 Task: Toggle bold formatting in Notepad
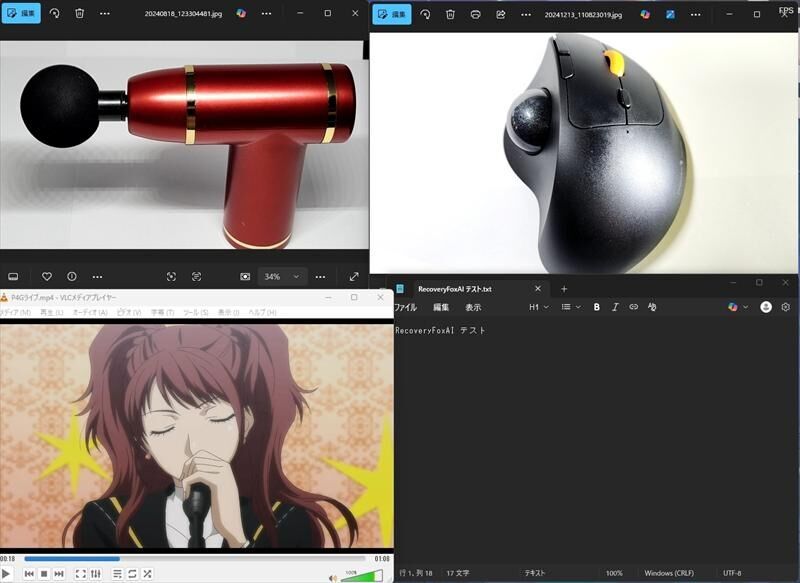(x=596, y=307)
